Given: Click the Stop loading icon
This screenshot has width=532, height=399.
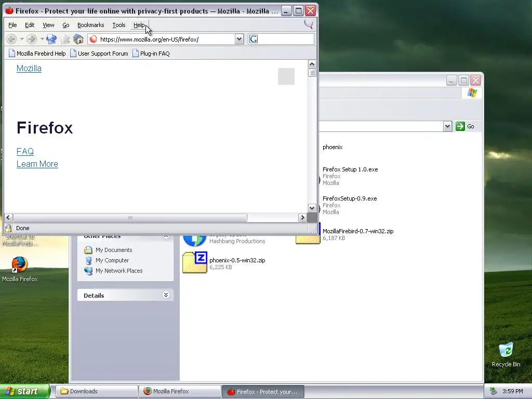Looking at the screenshot, I should click(x=65, y=39).
